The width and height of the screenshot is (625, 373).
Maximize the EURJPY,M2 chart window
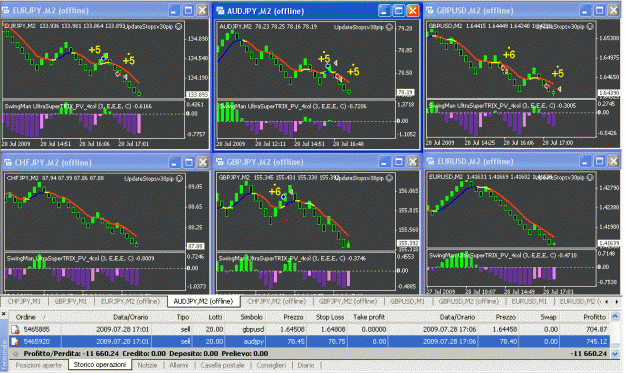(188, 10)
